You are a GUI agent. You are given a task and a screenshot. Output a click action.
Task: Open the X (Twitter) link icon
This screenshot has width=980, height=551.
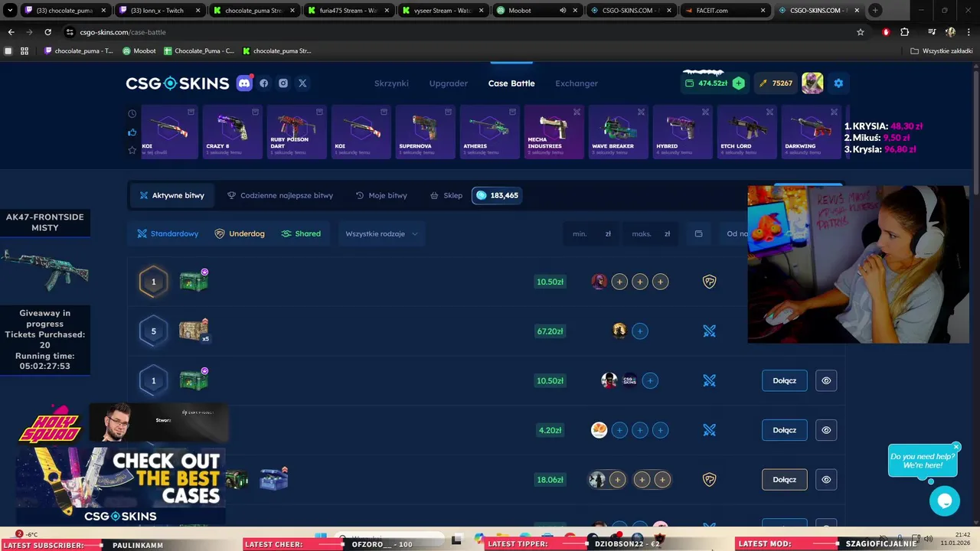point(302,83)
